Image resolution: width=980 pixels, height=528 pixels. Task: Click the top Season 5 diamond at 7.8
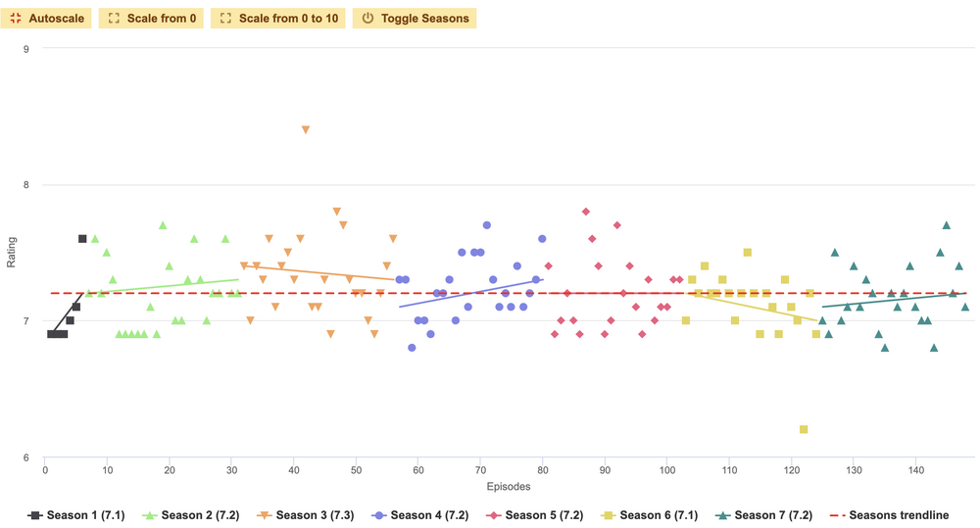click(x=585, y=212)
